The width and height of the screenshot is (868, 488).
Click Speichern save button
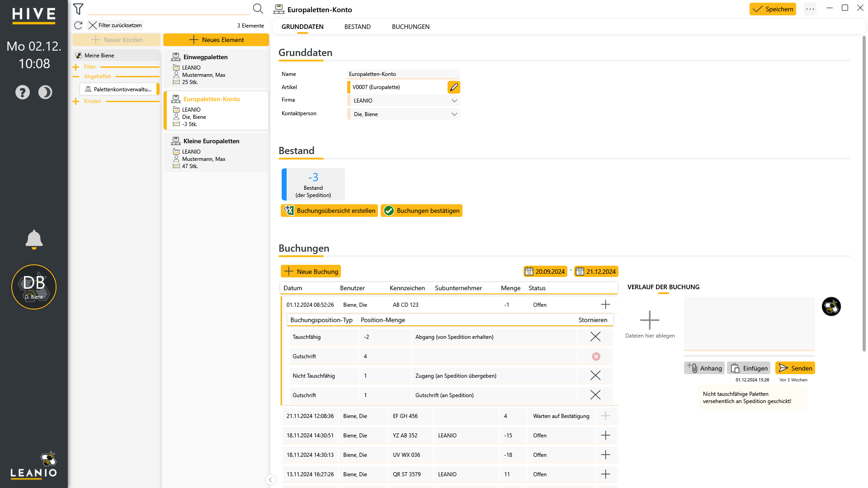pos(773,9)
